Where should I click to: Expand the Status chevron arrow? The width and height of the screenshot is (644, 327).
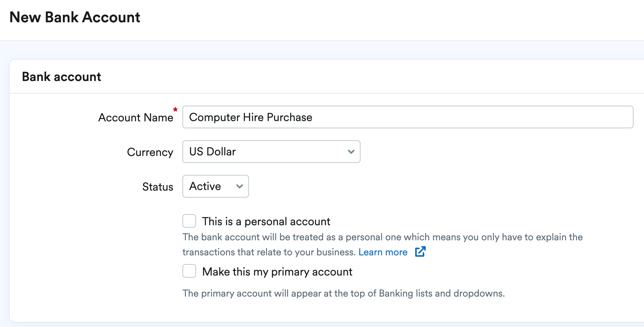(239, 186)
